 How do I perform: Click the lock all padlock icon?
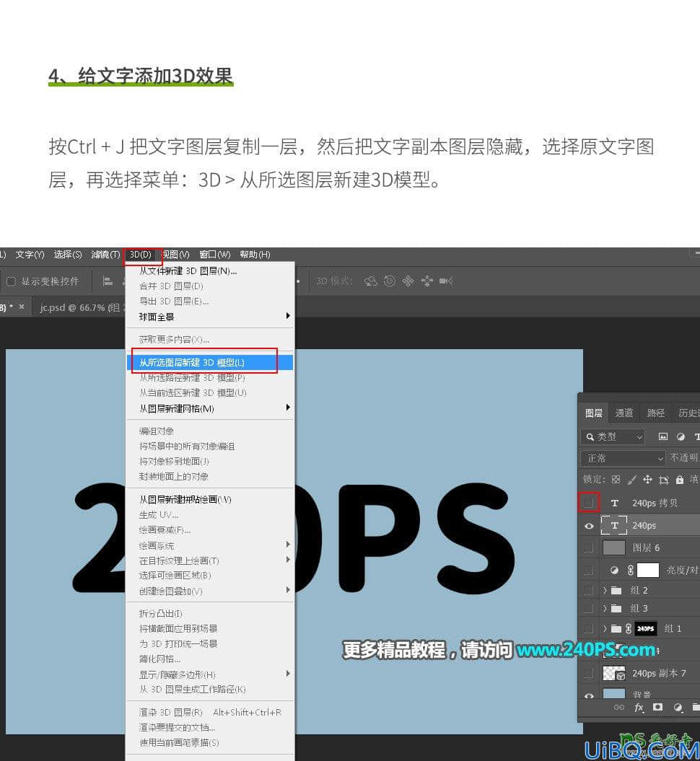point(680,480)
